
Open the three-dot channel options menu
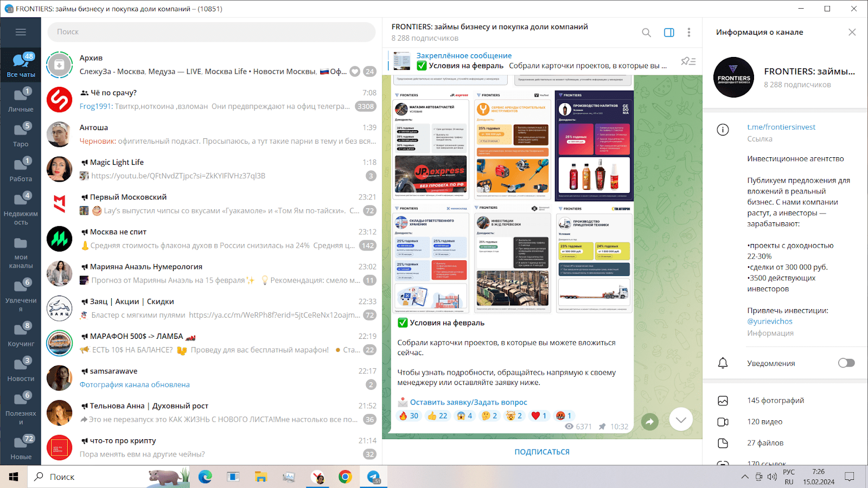(x=689, y=33)
